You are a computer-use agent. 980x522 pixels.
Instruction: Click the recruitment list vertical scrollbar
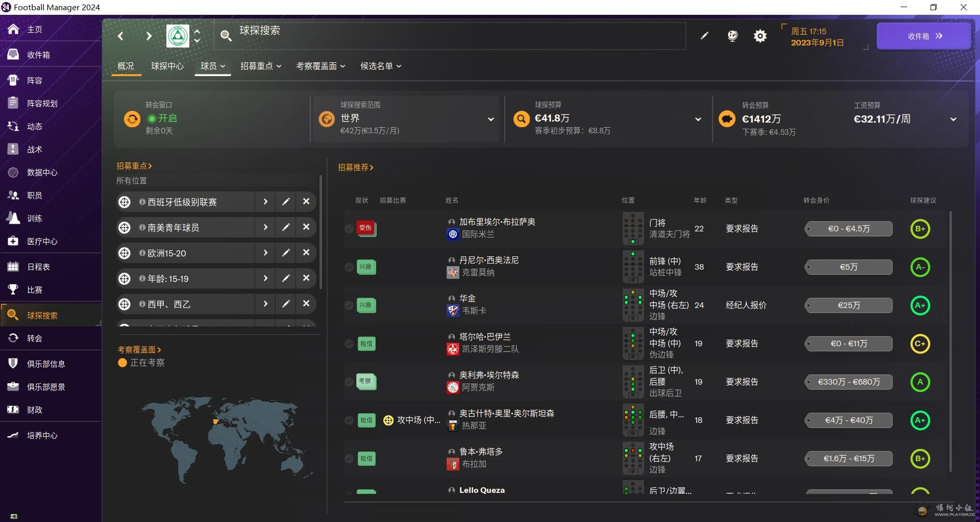(950, 341)
